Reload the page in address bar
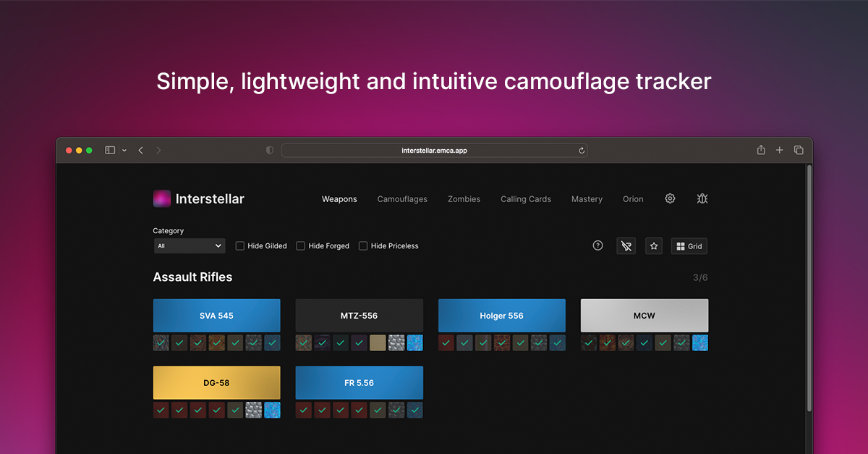Viewport: 868px width, 454px height. 582,151
